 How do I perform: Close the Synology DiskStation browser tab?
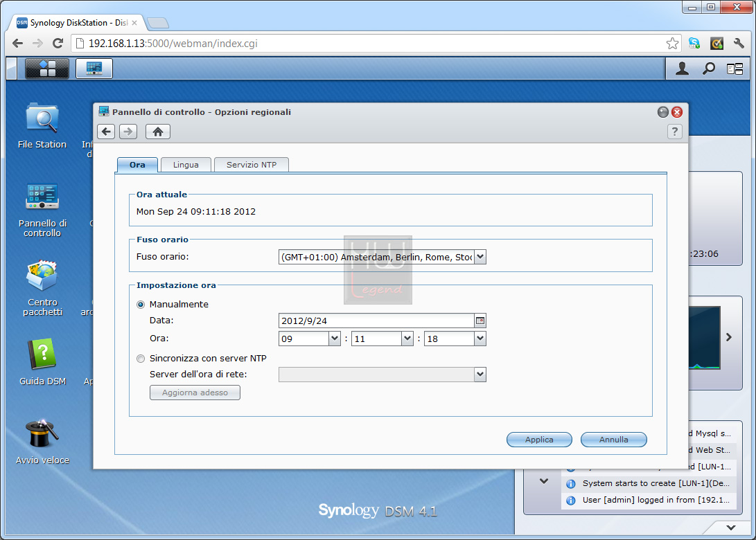[x=134, y=23]
